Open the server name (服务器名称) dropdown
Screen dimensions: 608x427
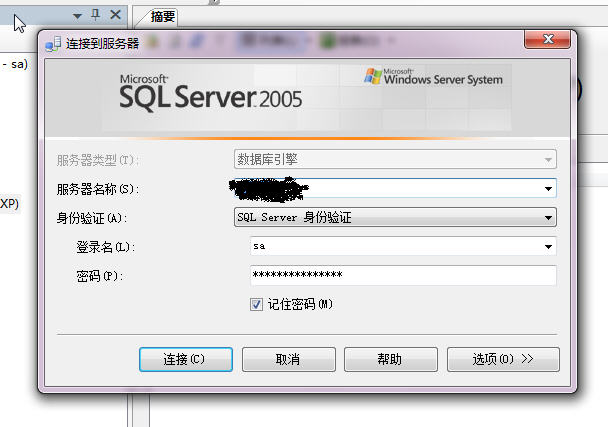[x=548, y=188]
